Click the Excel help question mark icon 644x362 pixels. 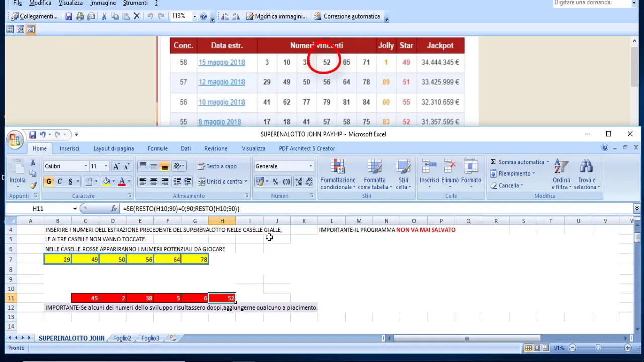click(605, 148)
